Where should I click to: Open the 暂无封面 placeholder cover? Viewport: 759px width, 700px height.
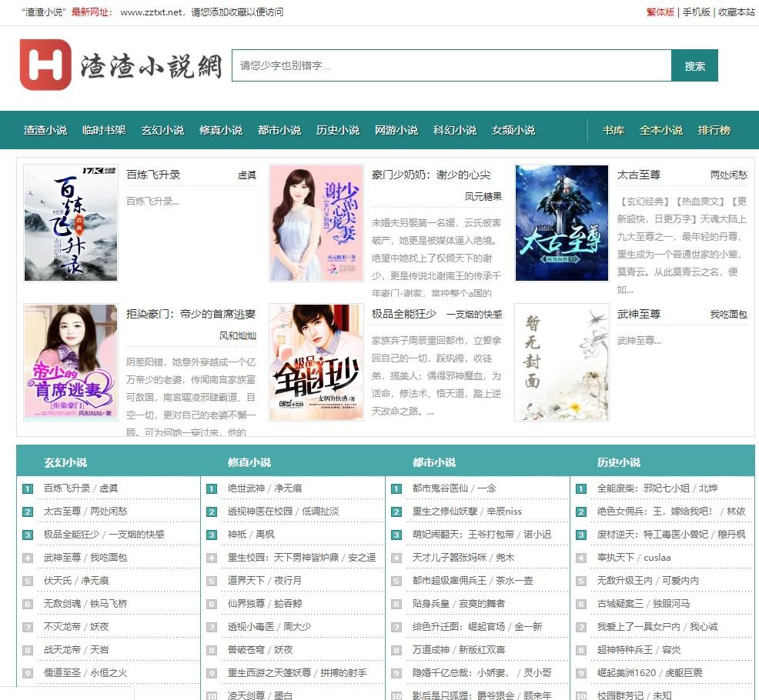(561, 362)
